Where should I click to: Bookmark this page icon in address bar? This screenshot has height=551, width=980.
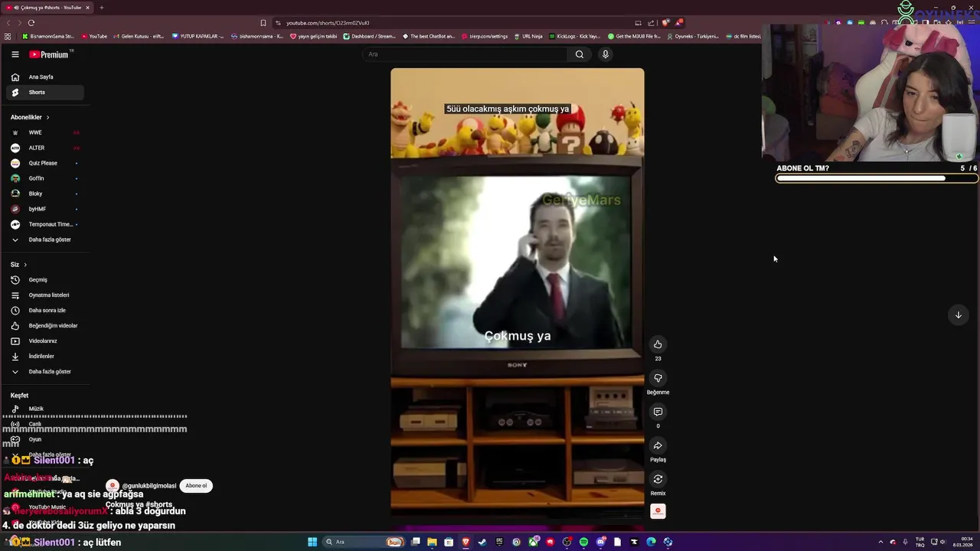click(263, 23)
